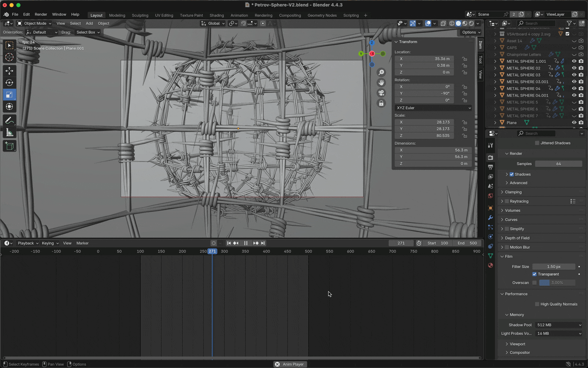Disable the Transparent film checkbox
The width and height of the screenshot is (588, 368).
[x=534, y=274]
